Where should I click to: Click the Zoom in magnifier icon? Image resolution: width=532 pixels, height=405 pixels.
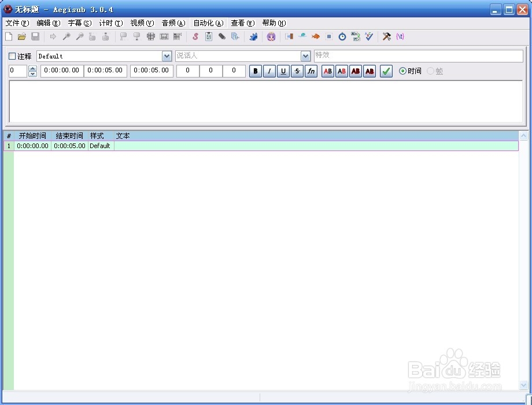[66, 36]
